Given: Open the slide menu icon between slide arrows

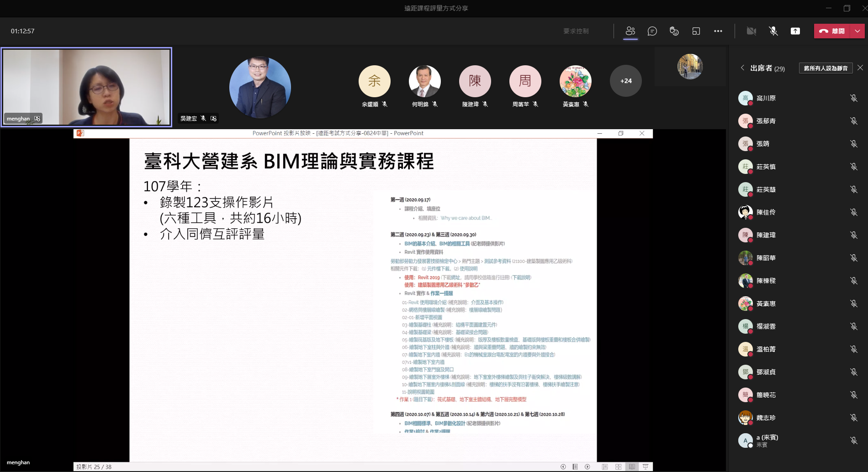Looking at the screenshot, I should click(x=575, y=467).
